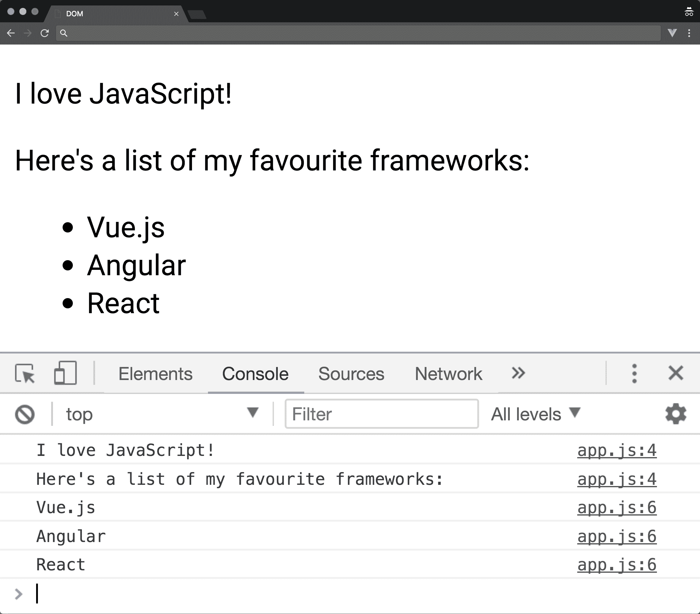Switch to the Elements tab
This screenshot has width=700, height=614.
point(155,374)
